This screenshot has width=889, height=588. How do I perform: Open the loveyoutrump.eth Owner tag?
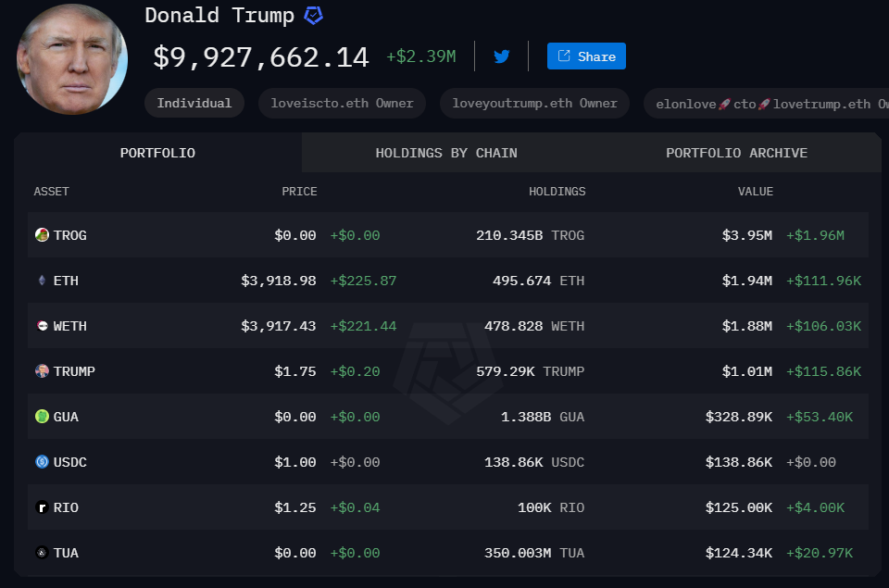[x=534, y=103]
